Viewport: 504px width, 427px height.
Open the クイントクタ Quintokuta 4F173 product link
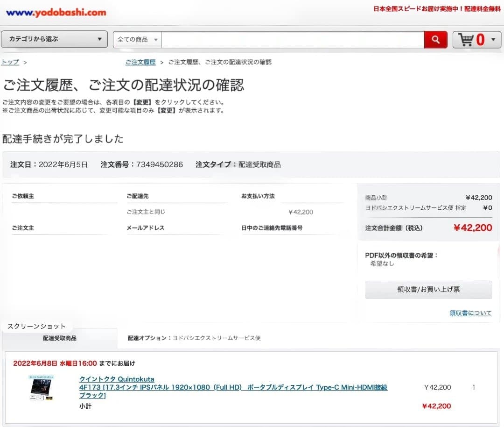233,387
